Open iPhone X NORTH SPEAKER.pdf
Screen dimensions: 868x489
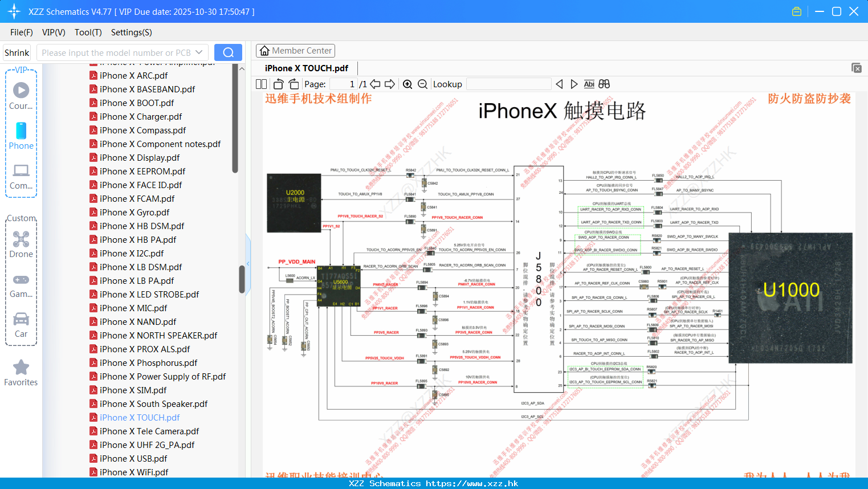click(158, 335)
